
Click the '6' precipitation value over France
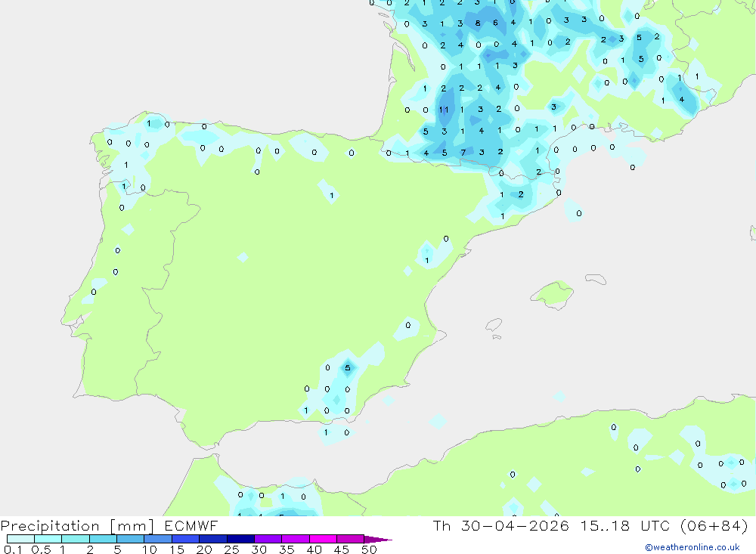(x=496, y=23)
